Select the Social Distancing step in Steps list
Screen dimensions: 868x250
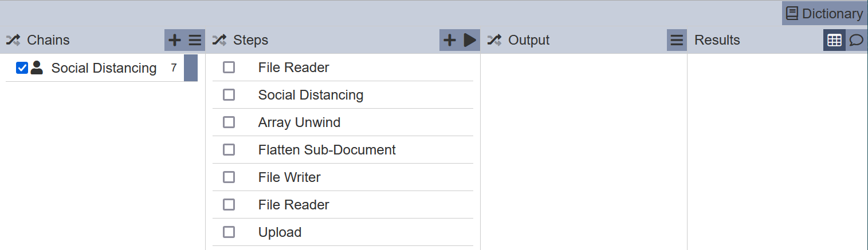point(343,95)
